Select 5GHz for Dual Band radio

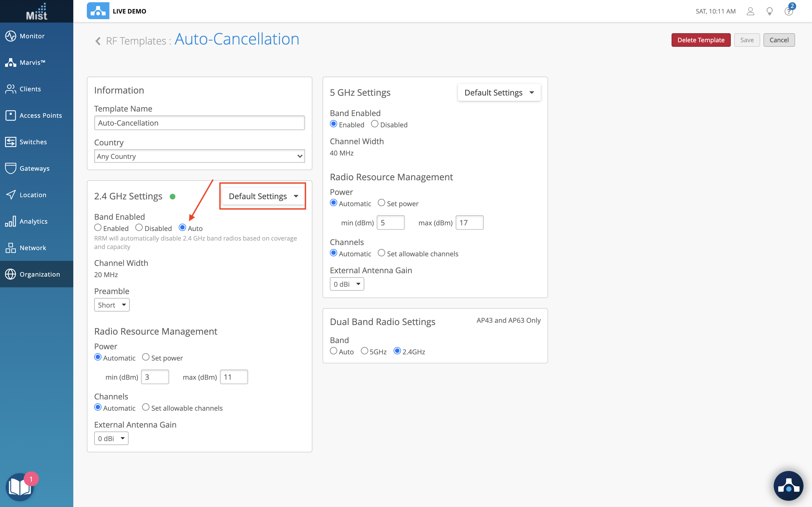364,351
